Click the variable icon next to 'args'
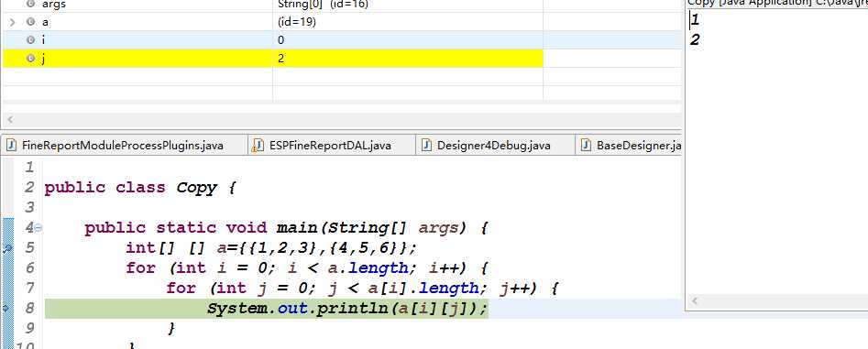Viewport: 868px width, 349px height. [31, 5]
